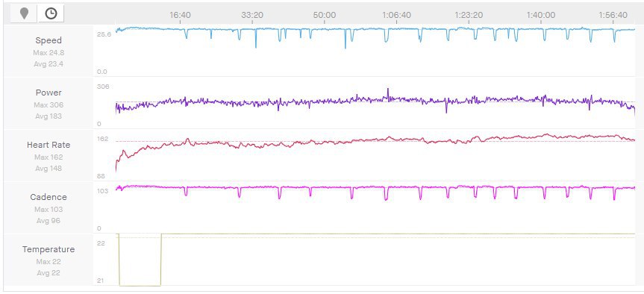Click the Temperature 'Max 22' value

click(49, 262)
